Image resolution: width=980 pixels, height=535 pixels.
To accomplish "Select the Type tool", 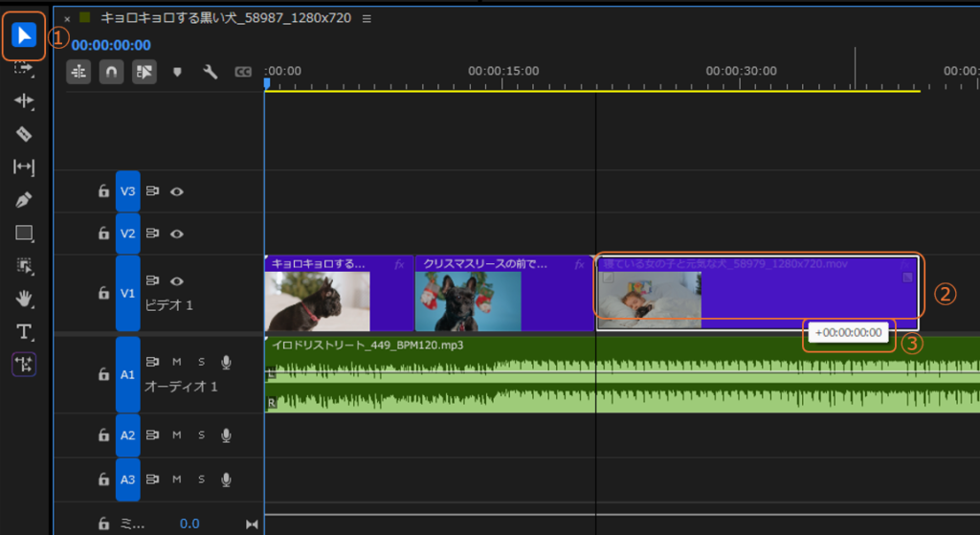I will [x=25, y=331].
